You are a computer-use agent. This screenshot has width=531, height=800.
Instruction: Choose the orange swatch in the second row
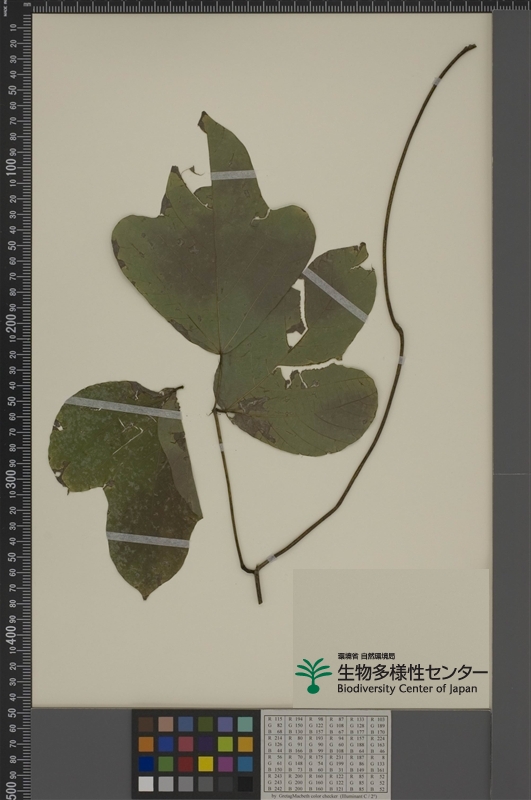(x=146, y=744)
